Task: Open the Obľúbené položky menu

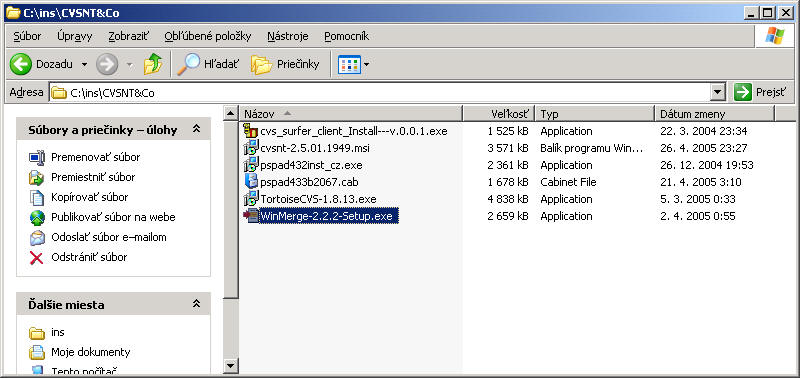Action: click(208, 36)
